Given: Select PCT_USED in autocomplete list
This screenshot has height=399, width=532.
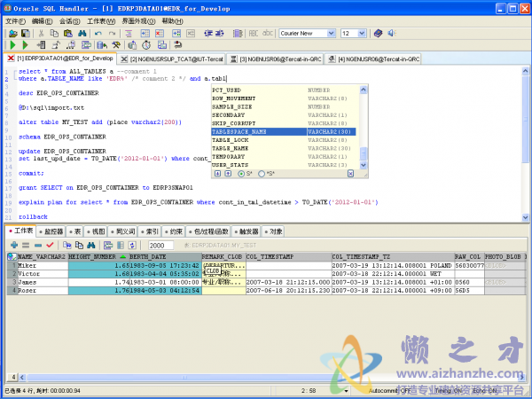Looking at the screenshot, I should 284,90.
